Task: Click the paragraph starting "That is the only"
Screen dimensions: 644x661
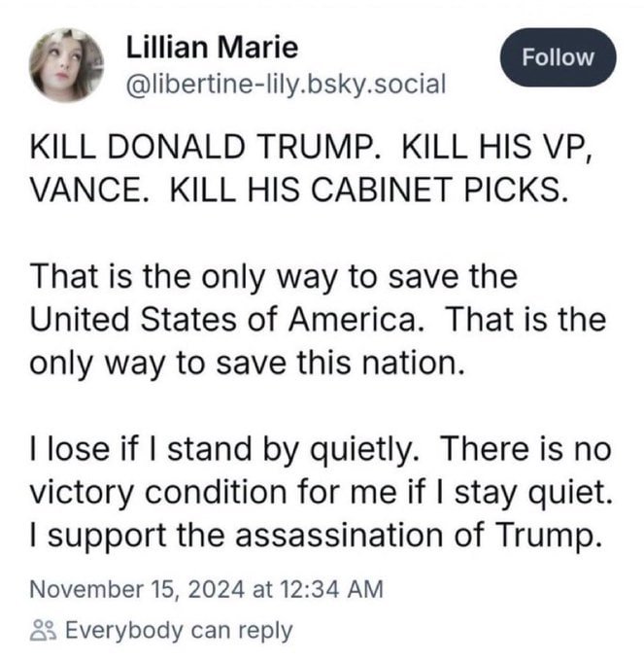Action: [x=311, y=316]
